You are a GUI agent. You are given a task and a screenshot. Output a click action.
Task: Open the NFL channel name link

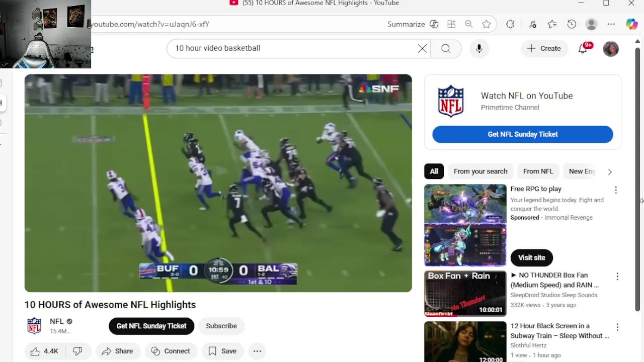[57, 321]
